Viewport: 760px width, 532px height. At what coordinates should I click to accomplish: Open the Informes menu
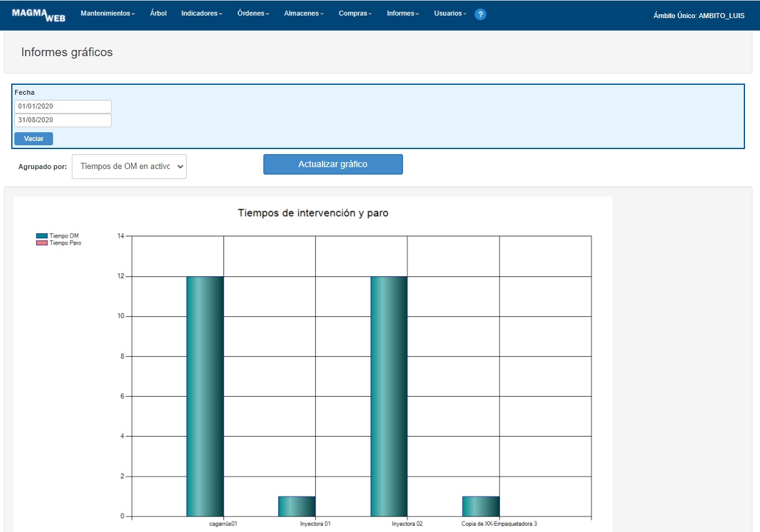[403, 13]
